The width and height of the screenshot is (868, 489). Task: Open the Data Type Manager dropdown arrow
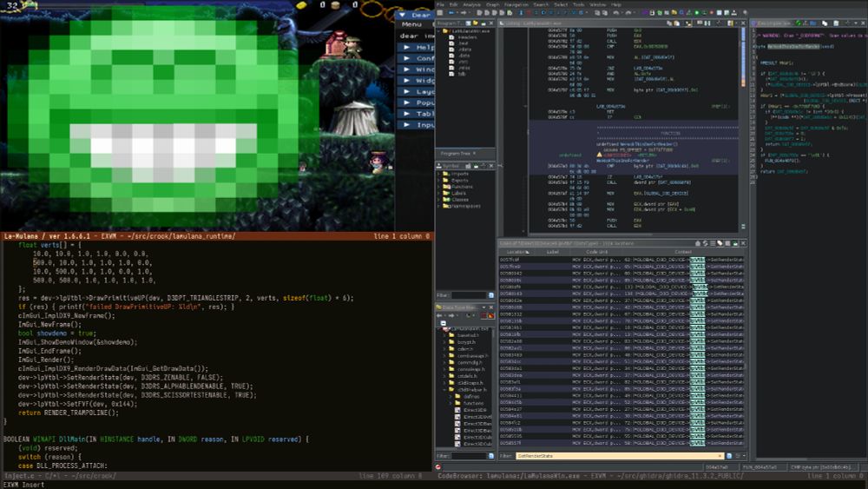click(483, 307)
